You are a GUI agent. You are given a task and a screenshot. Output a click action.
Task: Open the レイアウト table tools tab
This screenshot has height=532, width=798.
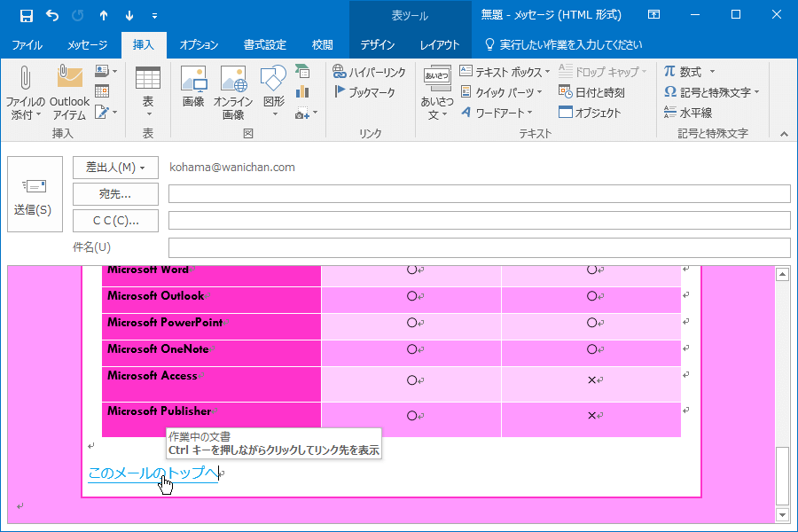click(x=439, y=45)
